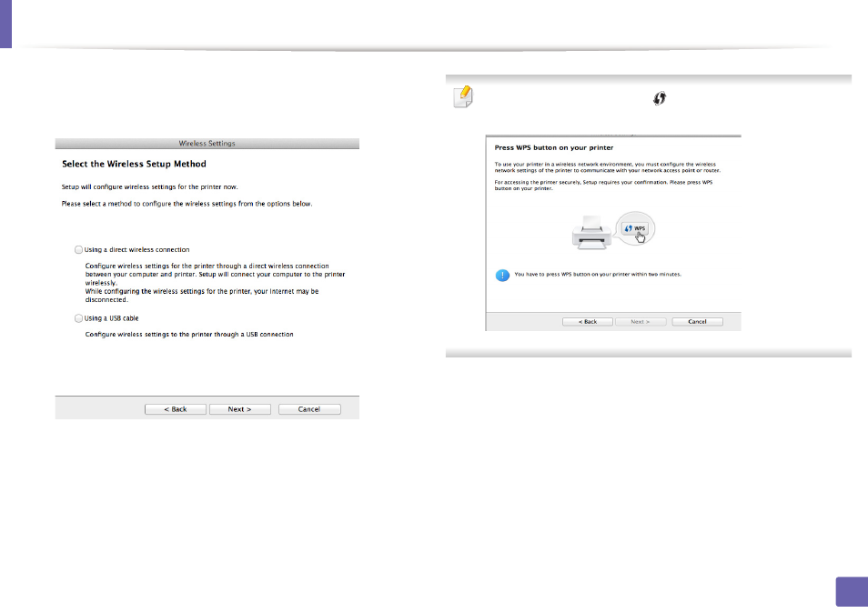Select 'Using a USB cable' radio option
The image size is (868, 613).
(x=78, y=318)
